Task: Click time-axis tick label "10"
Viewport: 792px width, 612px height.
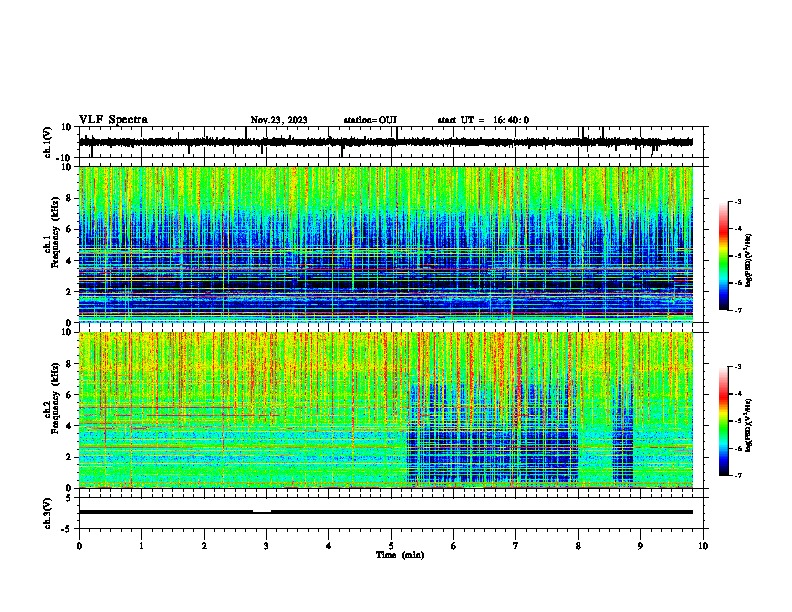Action: click(703, 546)
